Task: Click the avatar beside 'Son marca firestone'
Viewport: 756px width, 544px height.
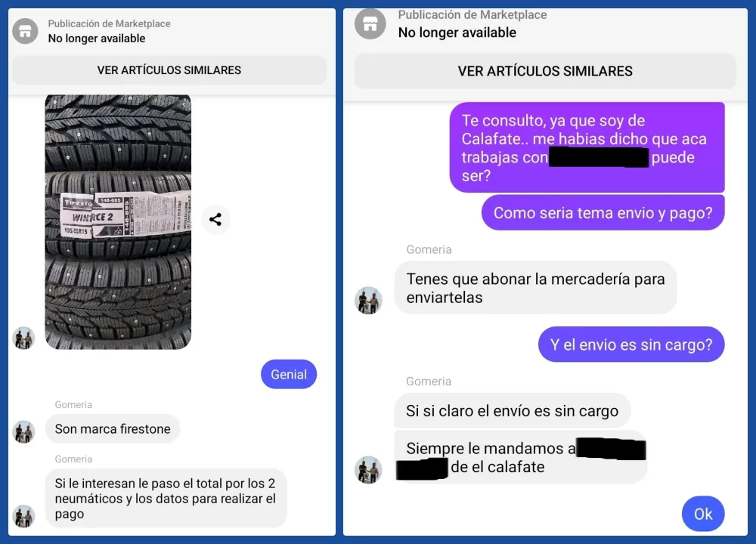Action: (x=23, y=431)
